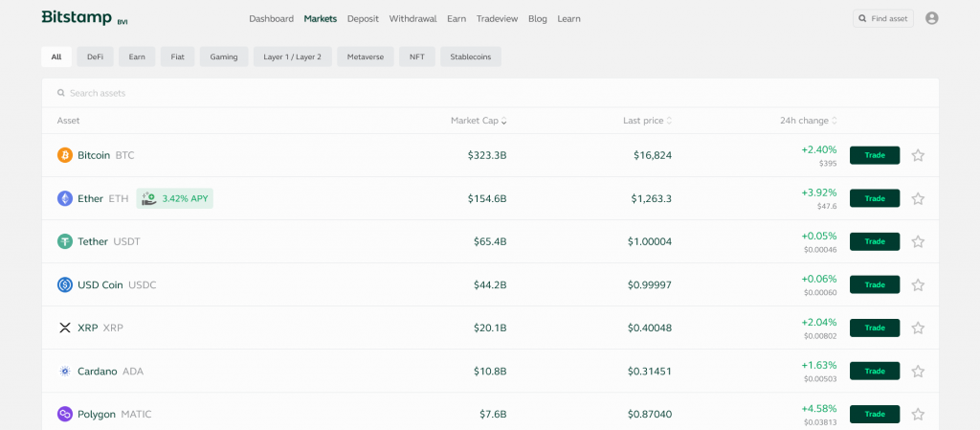This screenshot has width=980, height=430.
Task: Open the user account profile icon
Action: click(x=931, y=19)
